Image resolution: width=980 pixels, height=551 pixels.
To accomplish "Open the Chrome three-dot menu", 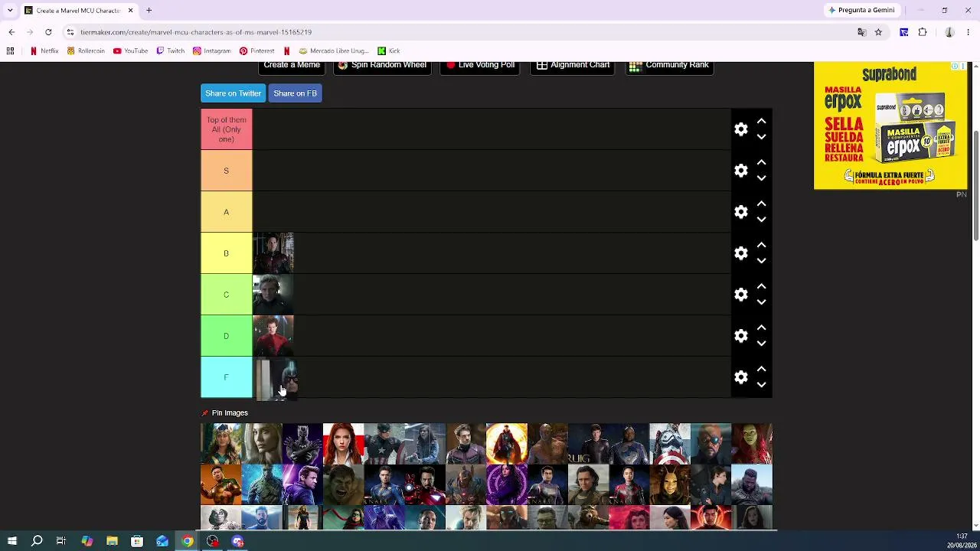I will 969,32.
